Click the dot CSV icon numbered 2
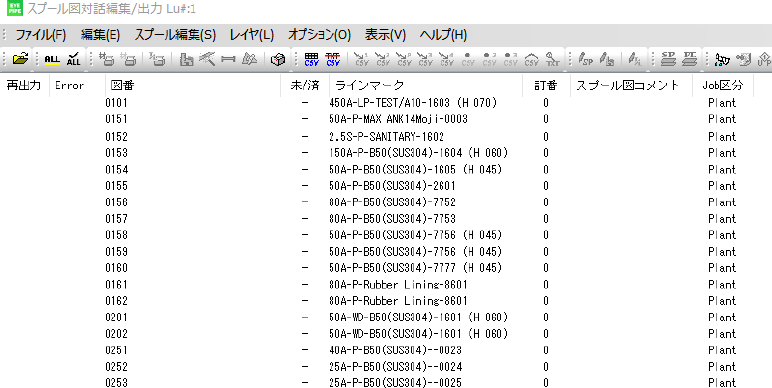772x388 pixels. pyautogui.click(x=489, y=60)
